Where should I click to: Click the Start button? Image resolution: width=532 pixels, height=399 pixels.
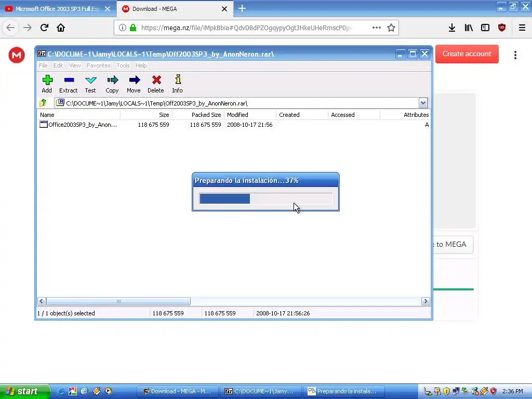tap(24, 391)
